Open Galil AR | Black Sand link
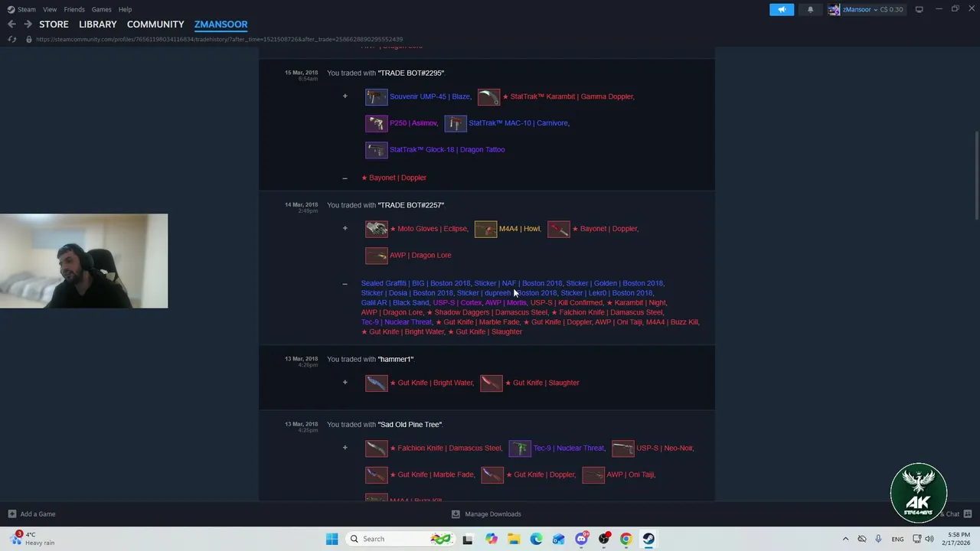 395,302
